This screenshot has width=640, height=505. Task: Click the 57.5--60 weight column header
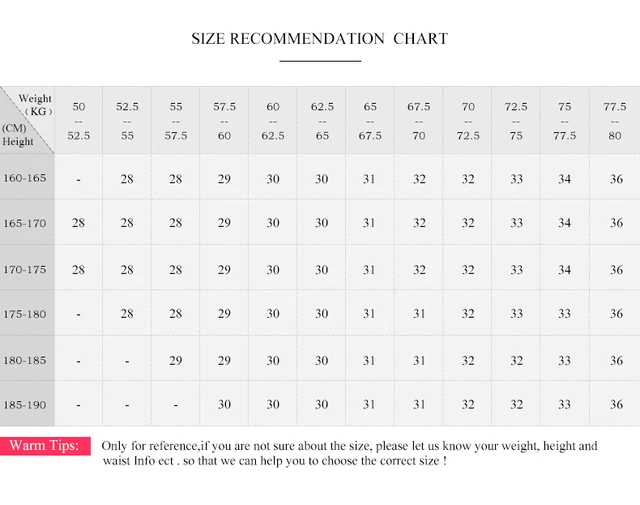tap(224, 121)
